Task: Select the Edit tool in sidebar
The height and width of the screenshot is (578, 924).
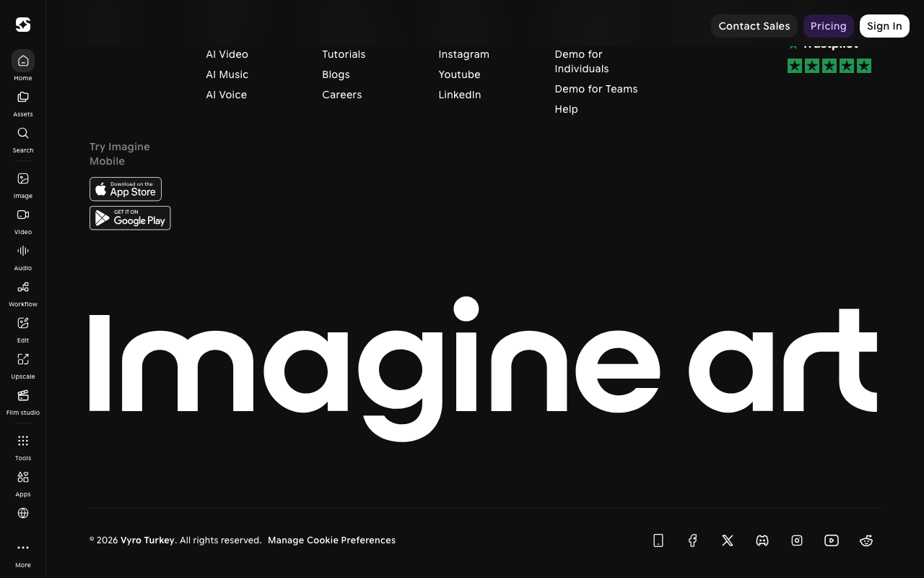Action: (23, 329)
